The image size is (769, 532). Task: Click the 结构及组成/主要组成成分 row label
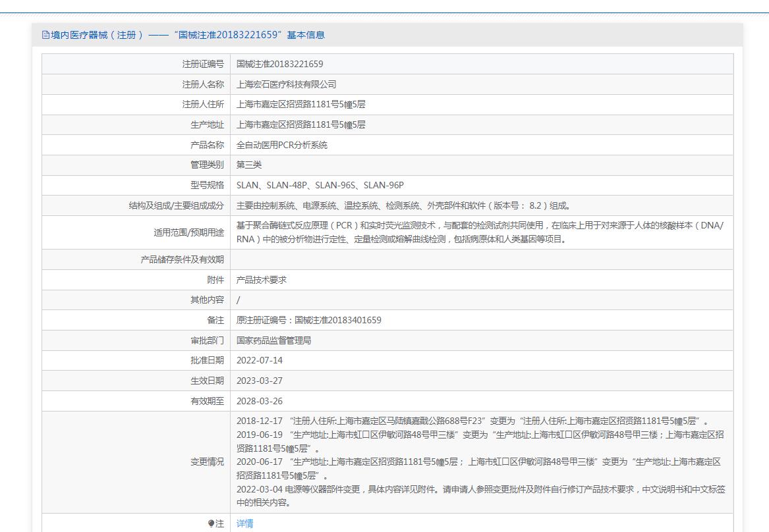(x=176, y=205)
